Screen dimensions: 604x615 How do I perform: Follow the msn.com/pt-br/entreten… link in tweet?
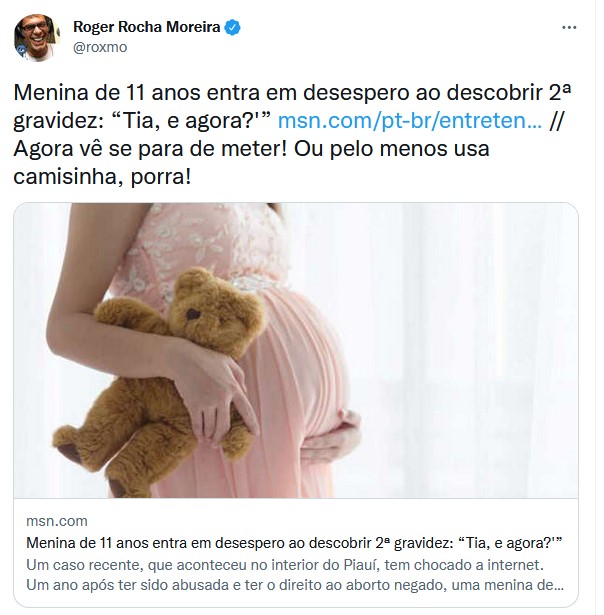click(409, 120)
